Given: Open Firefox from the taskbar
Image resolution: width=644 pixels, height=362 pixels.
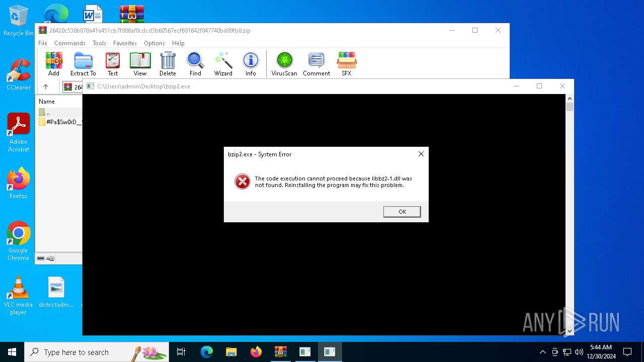Looking at the screenshot, I should click(256, 352).
